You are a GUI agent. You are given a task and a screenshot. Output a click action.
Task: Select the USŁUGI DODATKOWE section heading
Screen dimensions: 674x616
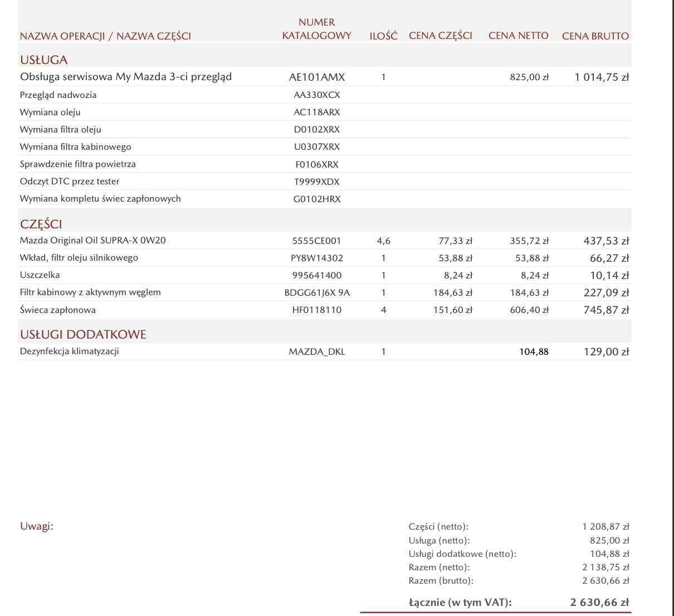[83, 334]
